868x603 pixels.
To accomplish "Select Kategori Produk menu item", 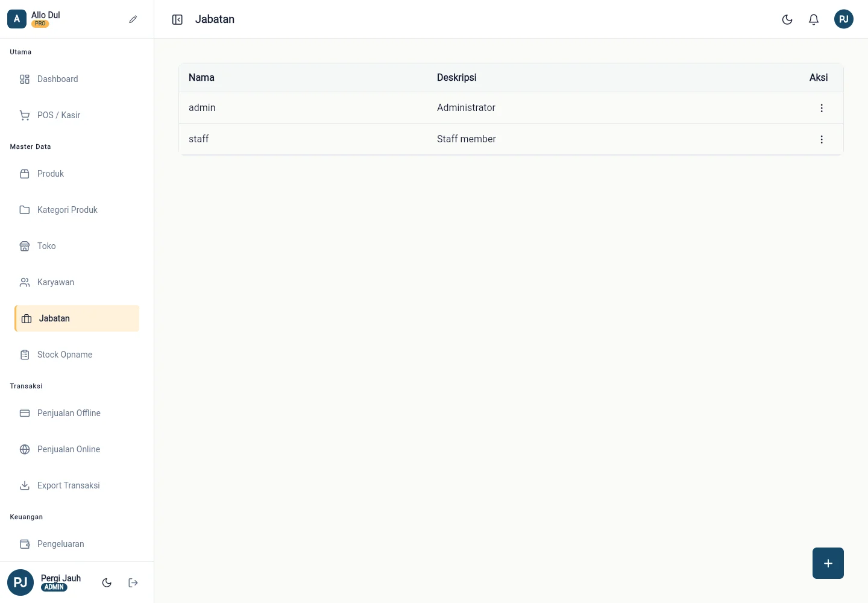I will pos(77,210).
